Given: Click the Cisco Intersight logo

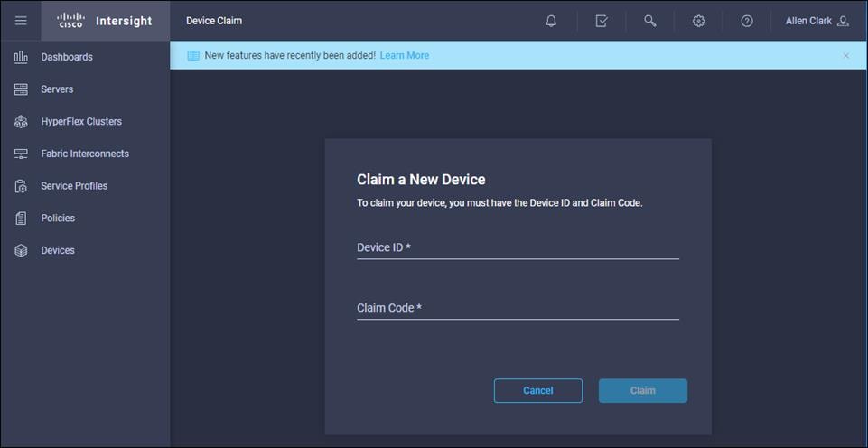Looking at the screenshot, I should (x=105, y=21).
